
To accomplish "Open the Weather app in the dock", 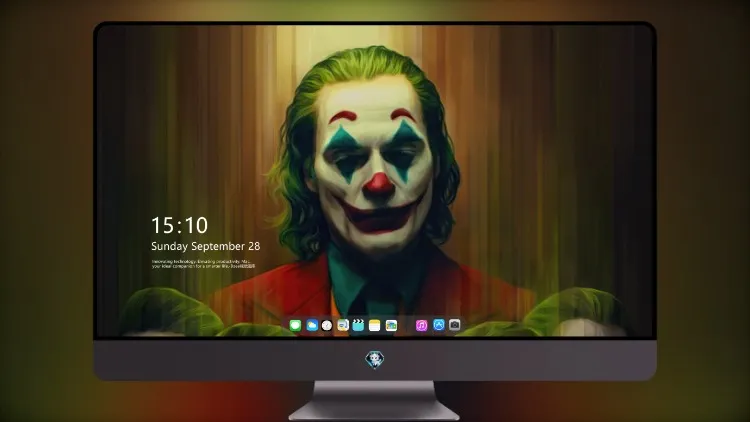I will (x=312, y=325).
